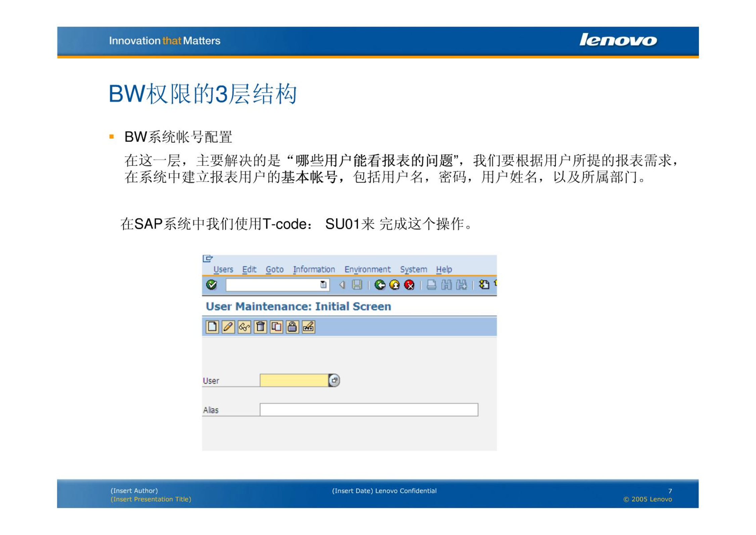Click the Lock/Unlock user padlock icon
The image size is (756, 535).
[292, 327]
